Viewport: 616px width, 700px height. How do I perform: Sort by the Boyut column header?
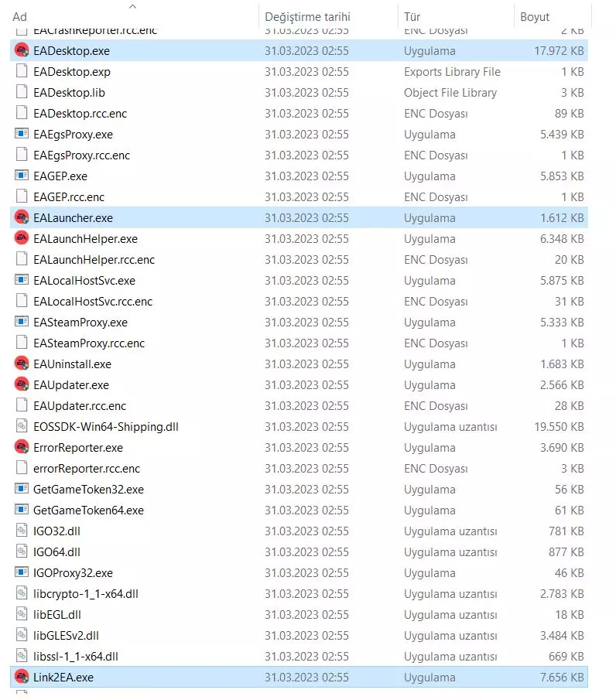pyautogui.click(x=534, y=17)
